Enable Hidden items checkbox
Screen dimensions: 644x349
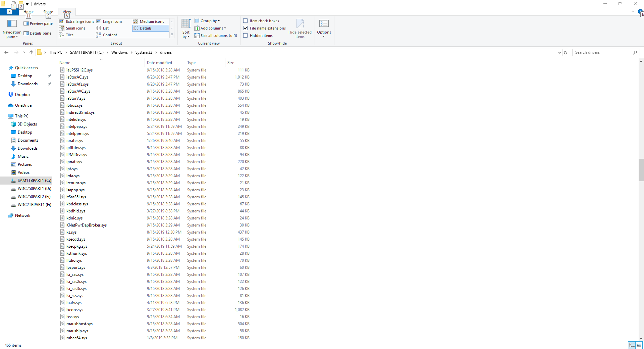tap(246, 36)
